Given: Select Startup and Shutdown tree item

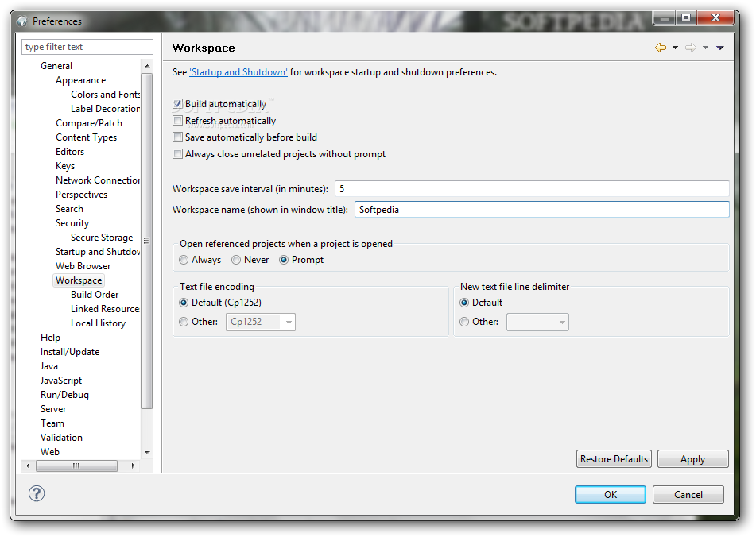Looking at the screenshot, I should [98, 252].
